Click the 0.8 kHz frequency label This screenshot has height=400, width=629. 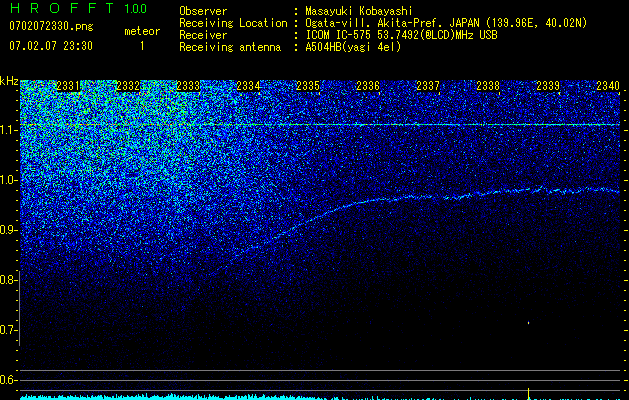(7, 280)
